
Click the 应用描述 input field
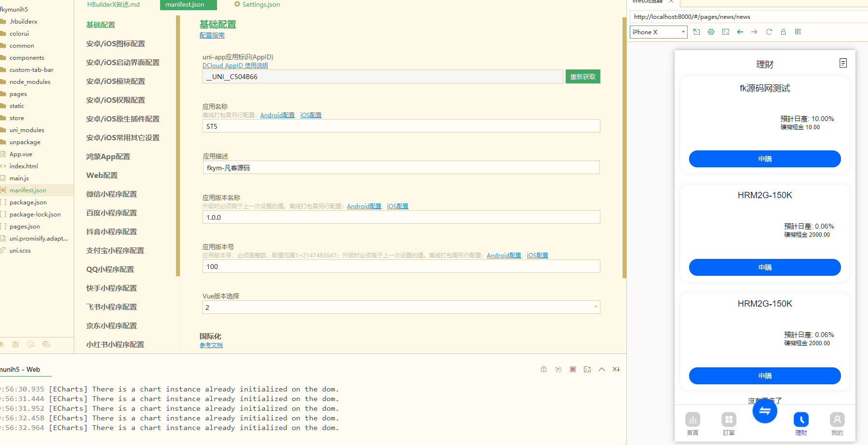pyautogui.click(x=401, y=168)
